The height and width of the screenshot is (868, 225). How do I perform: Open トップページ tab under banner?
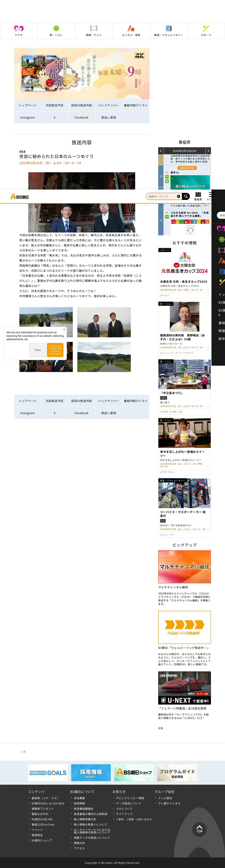(28, 106)
